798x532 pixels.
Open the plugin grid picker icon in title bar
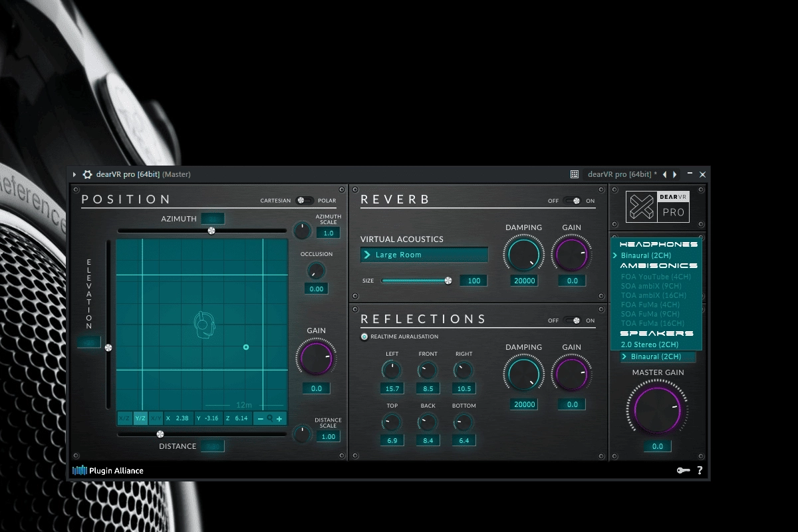(575, 174)
